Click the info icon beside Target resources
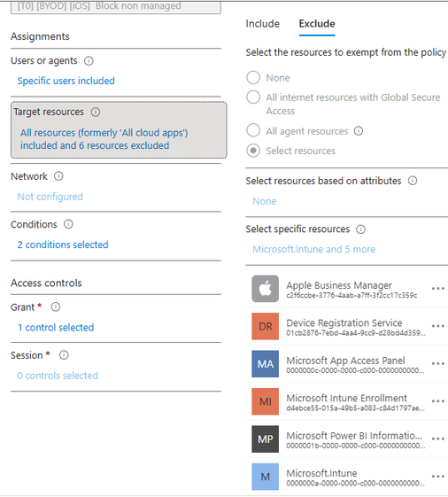Screen dimensions: 448x497 [96, 112]
